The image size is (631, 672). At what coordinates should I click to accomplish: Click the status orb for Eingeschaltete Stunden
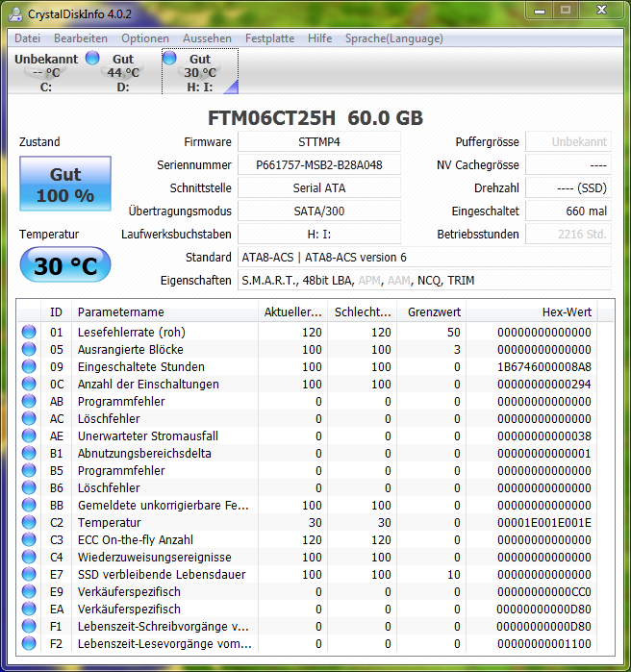(x=29, y=366)
